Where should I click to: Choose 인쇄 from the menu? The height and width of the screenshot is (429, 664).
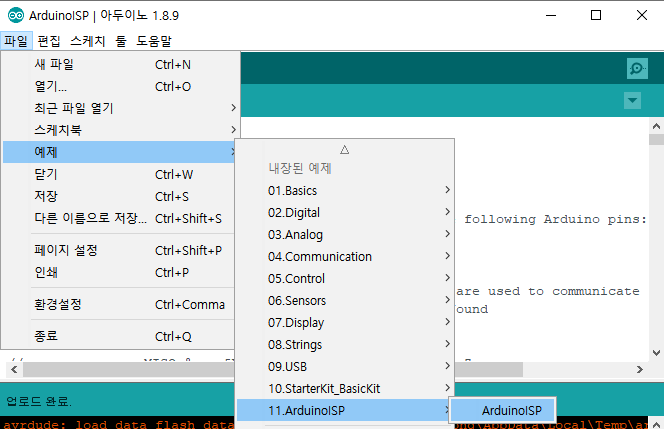[119, 272]
